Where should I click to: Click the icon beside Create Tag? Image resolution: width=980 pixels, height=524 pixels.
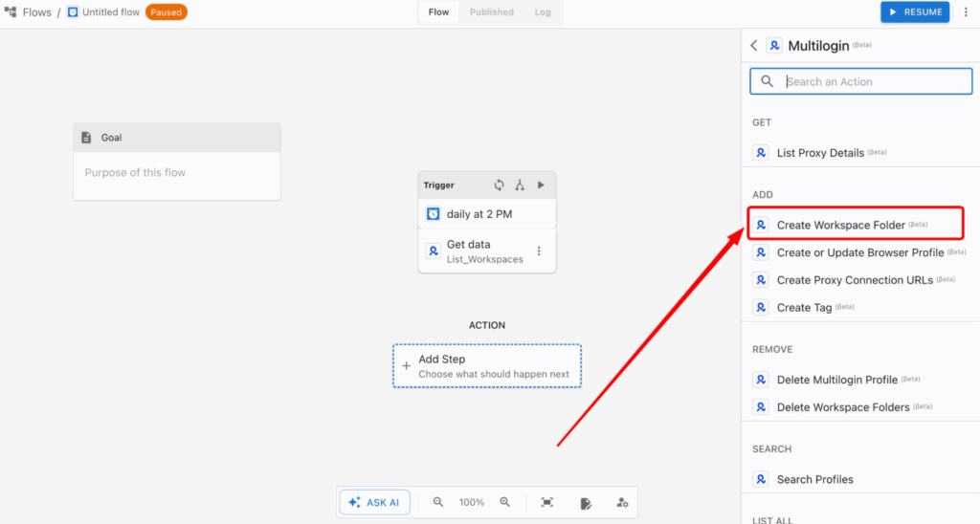point(761,307)
